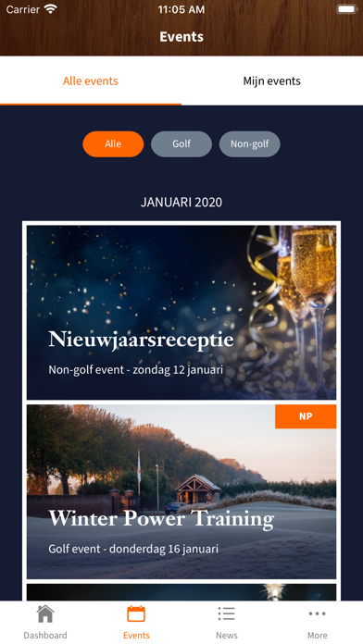Screen dimensions: 363x644
Task: Switch to the Mijn events tab
Action: [x=271, y=80]
